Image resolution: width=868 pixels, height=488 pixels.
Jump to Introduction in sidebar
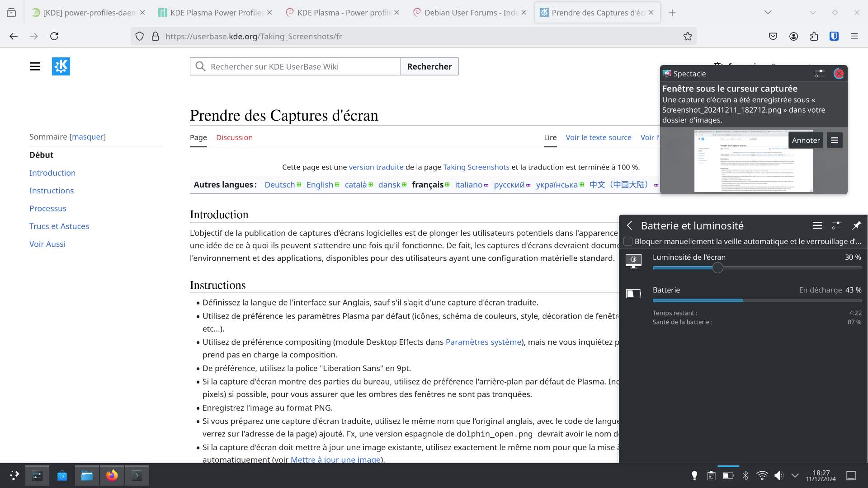[x=52, y=173]
